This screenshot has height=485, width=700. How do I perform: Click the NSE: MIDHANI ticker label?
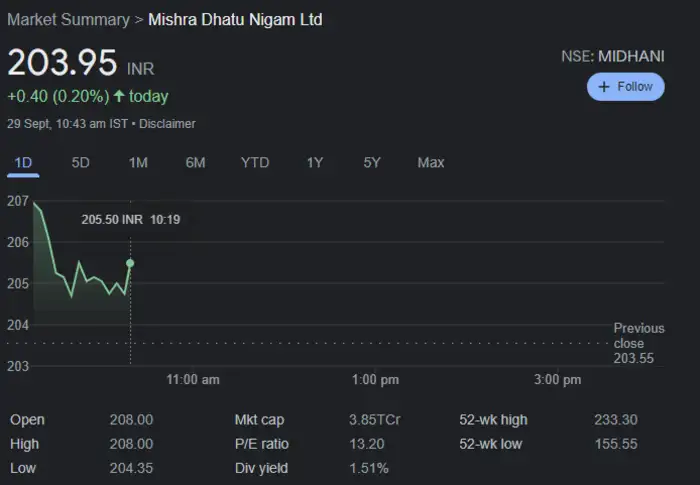tap(612, 57)
